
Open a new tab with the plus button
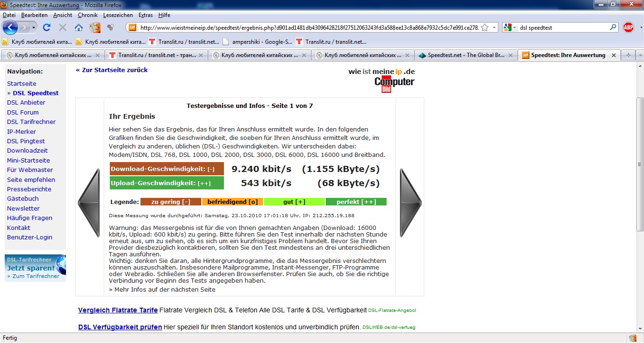pyautogui.click(x=628, y=55)
